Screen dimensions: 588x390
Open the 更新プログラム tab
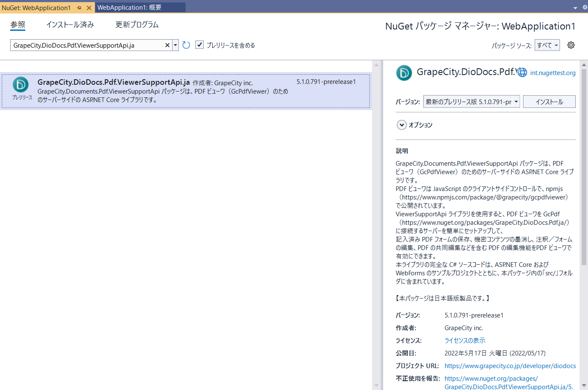(137, 24)
